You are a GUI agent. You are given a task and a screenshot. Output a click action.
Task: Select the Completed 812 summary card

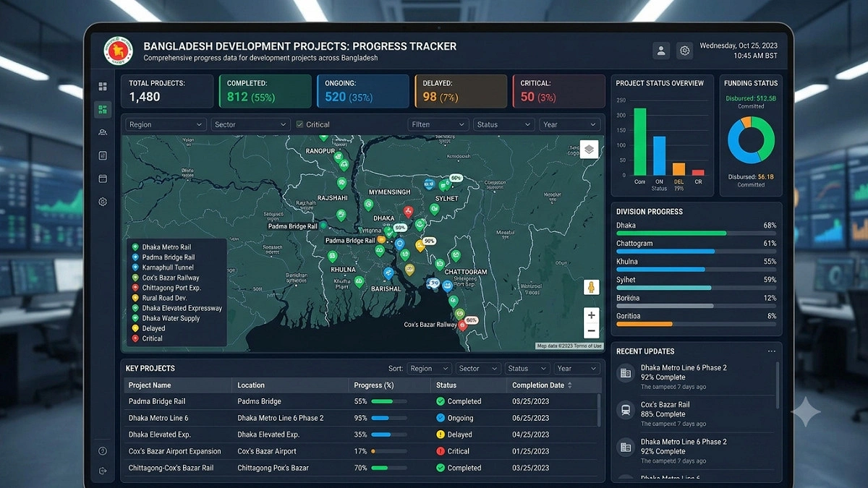[265, 91]
